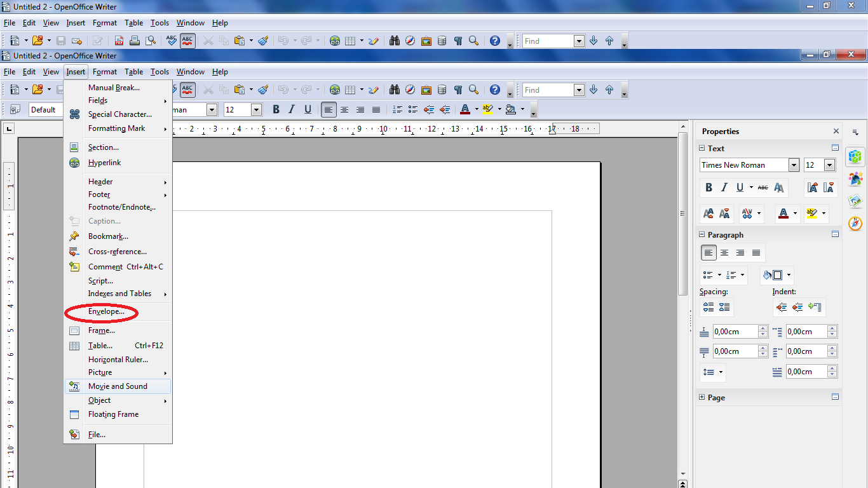Enable center alignment in Paragraph section
Viewport: 868px width, 488px height.
724,253
